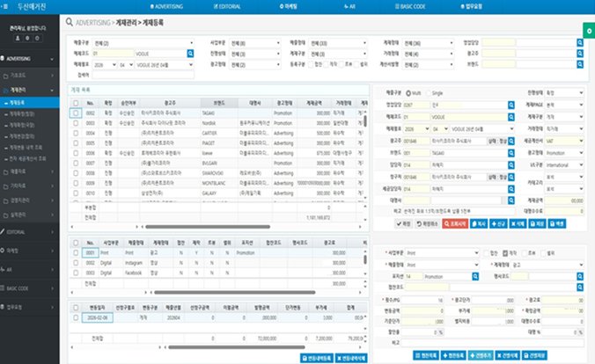Check the select-all checkbox in the listing table header
Image resolution: width=595 pixels, height=364 pixels.
[x=76, y=103]
